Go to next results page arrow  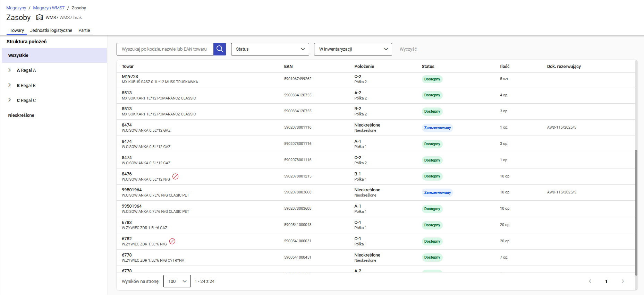pos(622,281)
